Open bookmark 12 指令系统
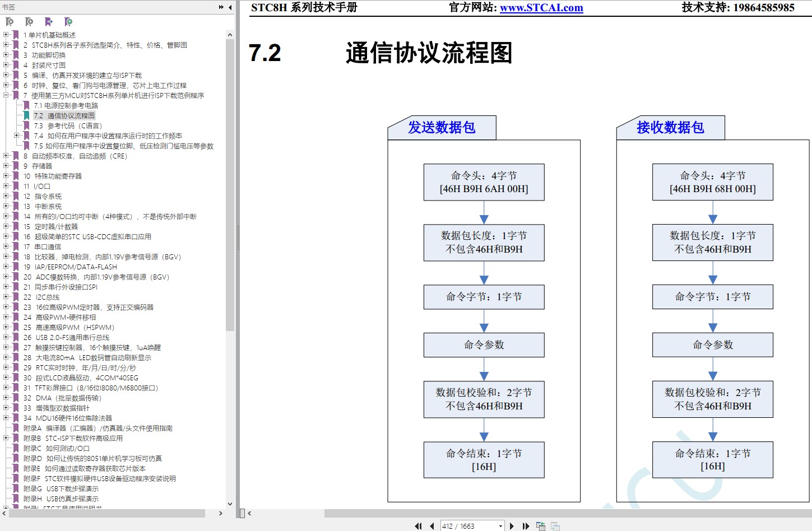The height and width of the screenshot is (531, 812). pos(43,196)
